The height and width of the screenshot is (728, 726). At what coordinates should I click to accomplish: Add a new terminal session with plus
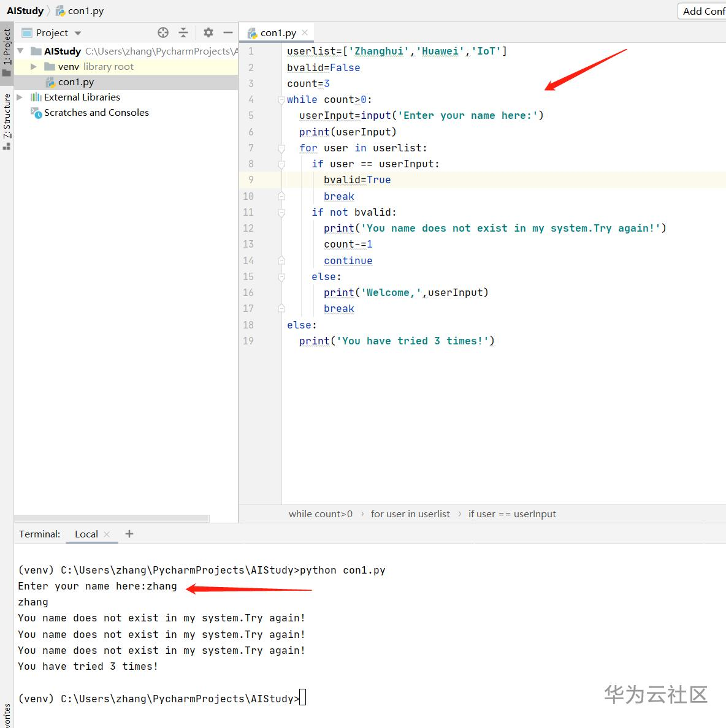click(x=129, y=534)
